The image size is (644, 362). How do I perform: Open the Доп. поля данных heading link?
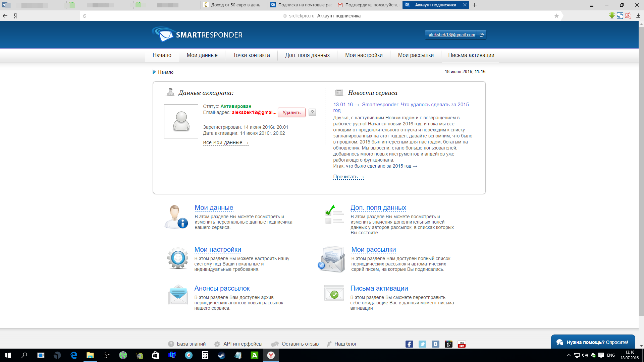[x=378, y=207]
